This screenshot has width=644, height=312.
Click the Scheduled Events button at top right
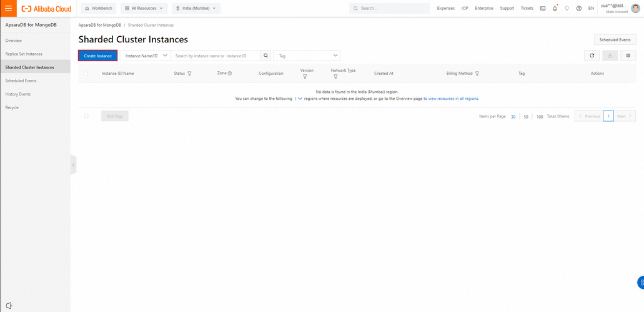(615, 40)
